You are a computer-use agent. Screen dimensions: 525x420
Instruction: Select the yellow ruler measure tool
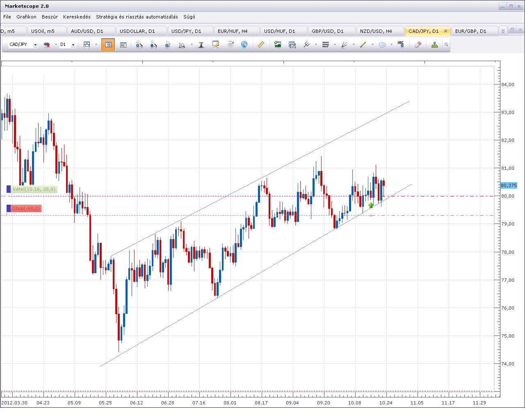pyautogui.click(x=260, y=44)
